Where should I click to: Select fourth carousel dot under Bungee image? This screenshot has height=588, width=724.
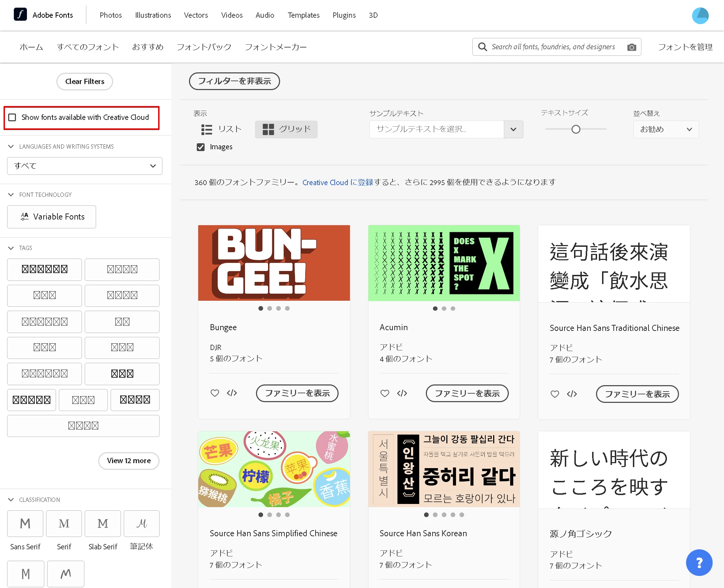(x=288, y=309)
